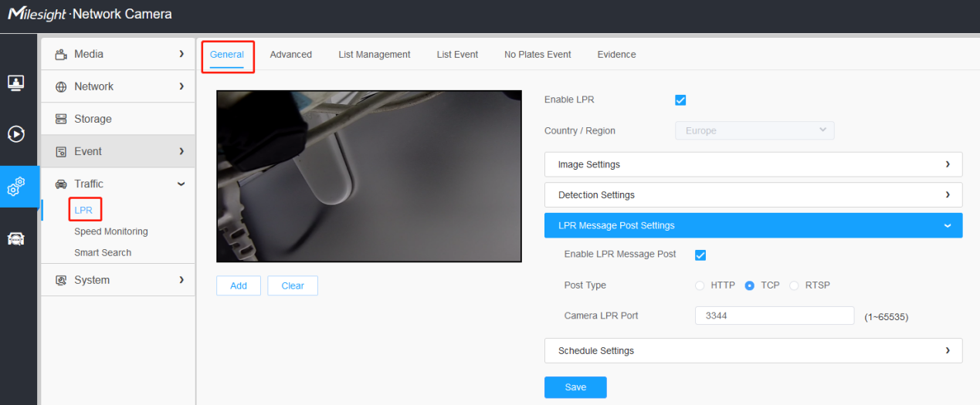Switch to the List Management tab
980x405 pixels.
[x=375, y=55]
